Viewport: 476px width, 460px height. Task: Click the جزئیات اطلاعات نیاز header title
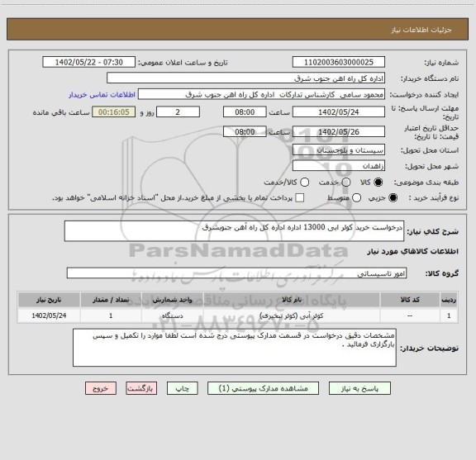(x=421, y=30)
